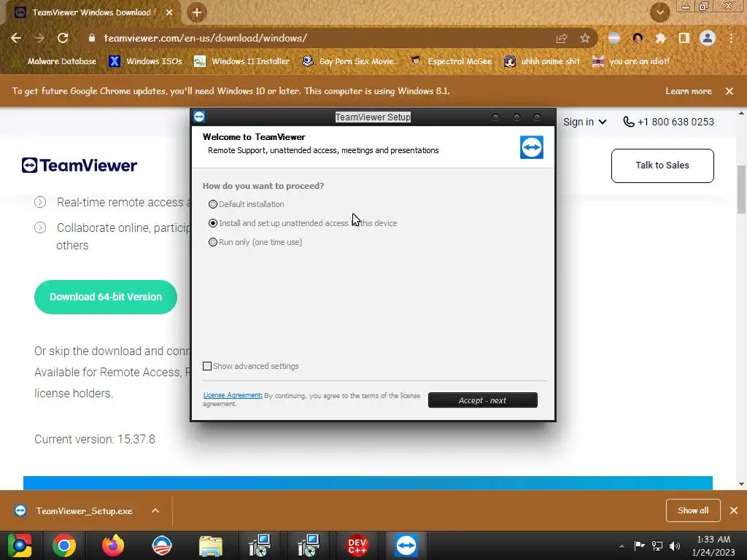Go back using the browser back arrow
This screenshot has height=560, width=747.
(16, 38)
